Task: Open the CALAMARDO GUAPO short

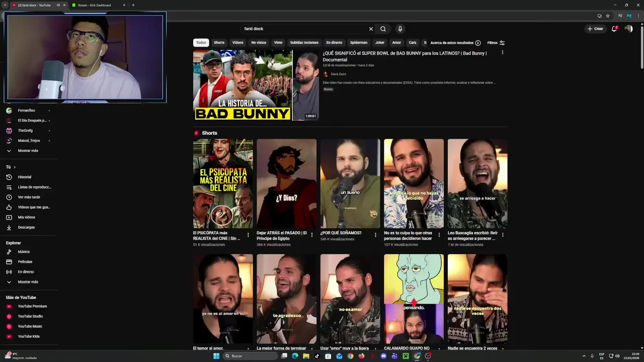Action: coord(414,299)
